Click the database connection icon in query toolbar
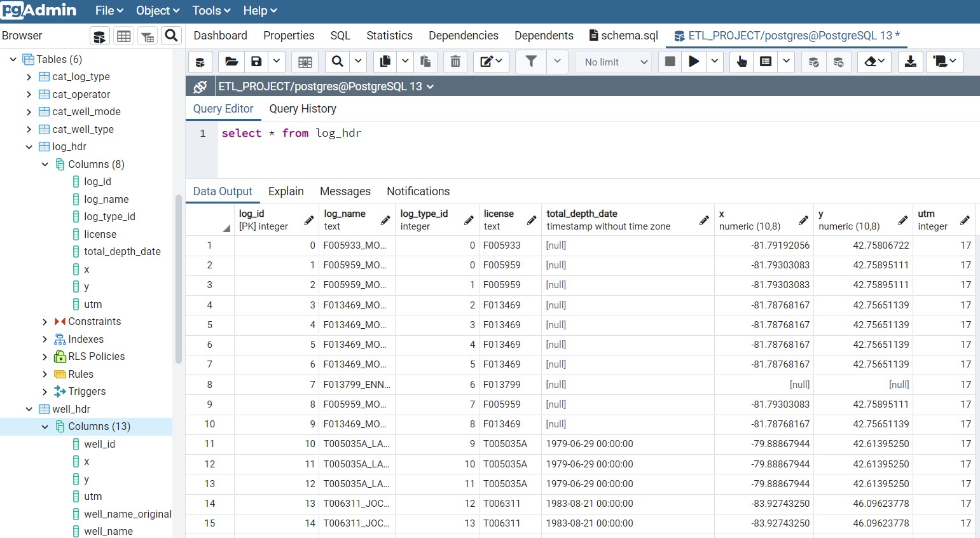Viewport: 980px width, 538px height. pyautogui.click(x=200, y=62)
